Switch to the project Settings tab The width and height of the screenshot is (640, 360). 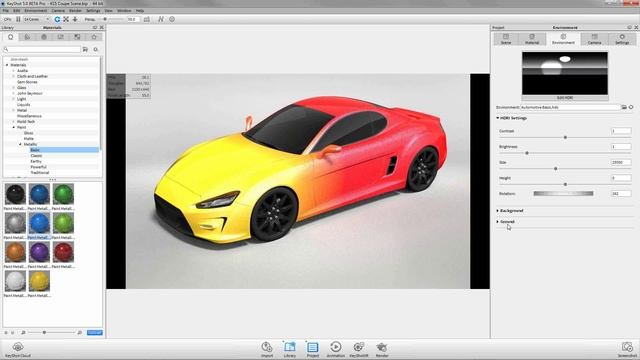[622, 39]
